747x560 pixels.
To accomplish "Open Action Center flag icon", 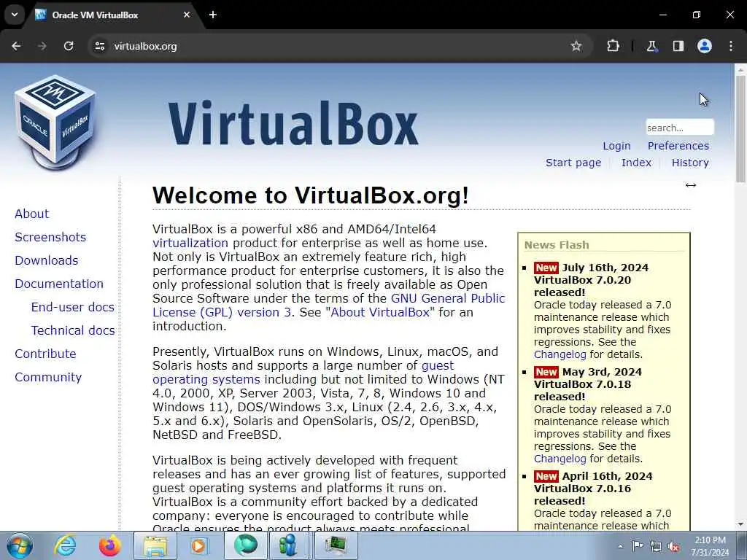I will tap(638, 546).
